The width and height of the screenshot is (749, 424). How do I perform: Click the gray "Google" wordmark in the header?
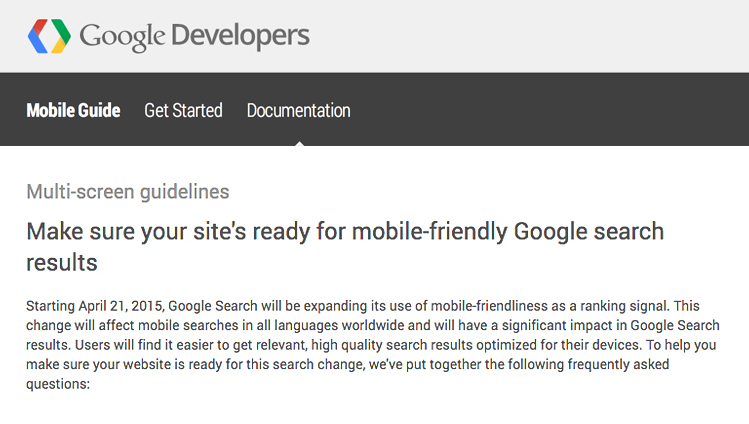[x=122, y=37]
